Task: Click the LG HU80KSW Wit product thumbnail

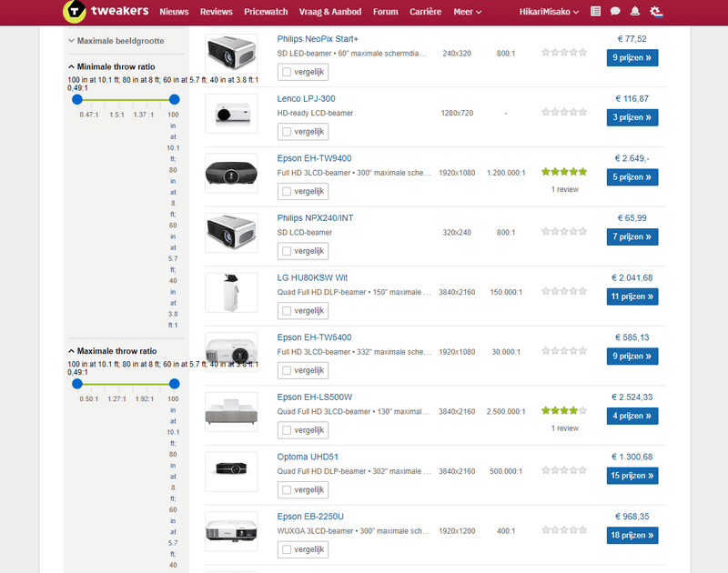Action: coord(231,293)
